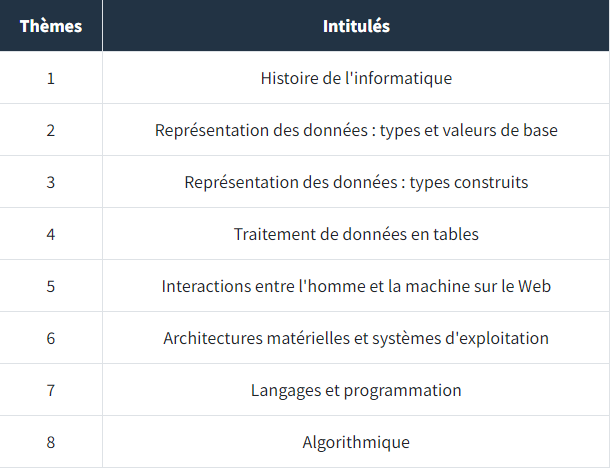611x469 pixels.
Task: Select theme number 4 cell
Action: (51, 234)
